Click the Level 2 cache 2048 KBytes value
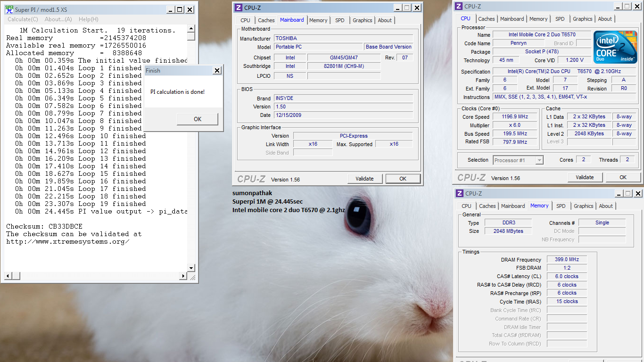This screenshot has width=644, height=362. pyautogui.click(x=588, y=133)
